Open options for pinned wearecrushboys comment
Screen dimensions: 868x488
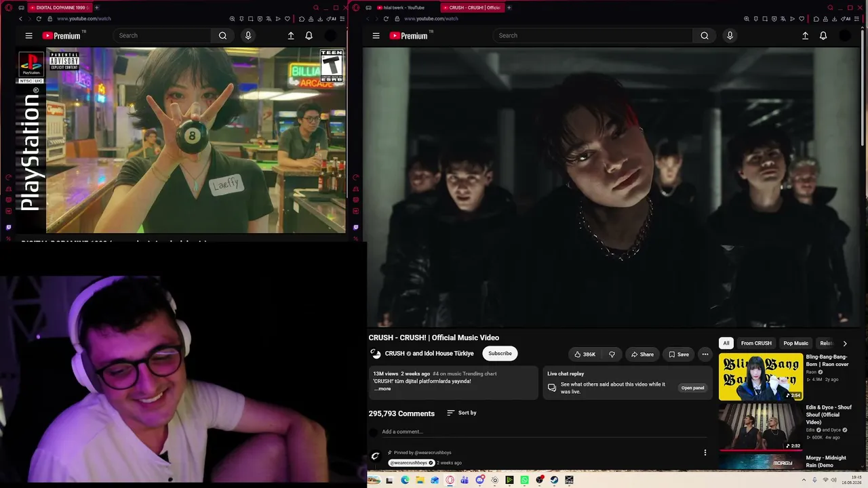point(705,453)
